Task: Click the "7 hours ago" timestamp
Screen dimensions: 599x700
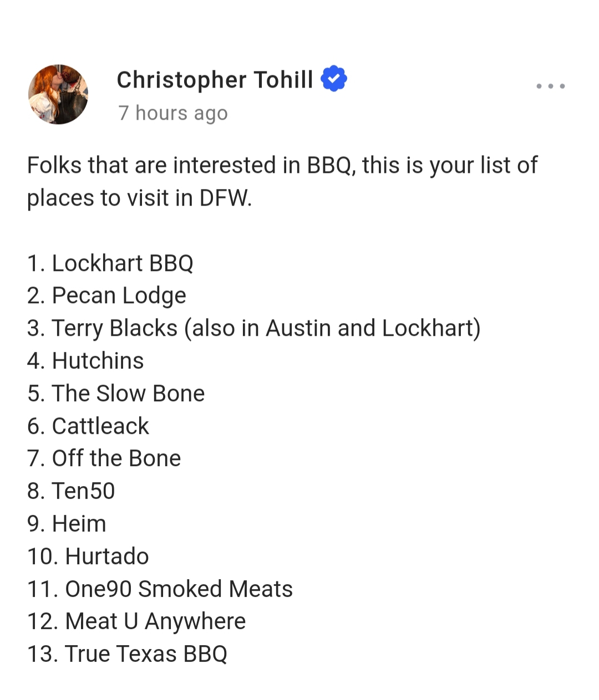Action: pos(172,113)
